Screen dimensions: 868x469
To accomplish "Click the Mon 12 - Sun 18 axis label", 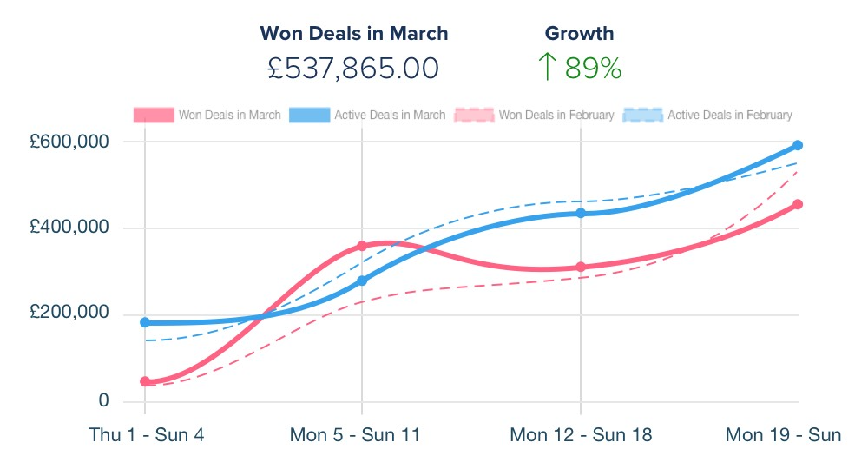I will click(x=581, y=434).
